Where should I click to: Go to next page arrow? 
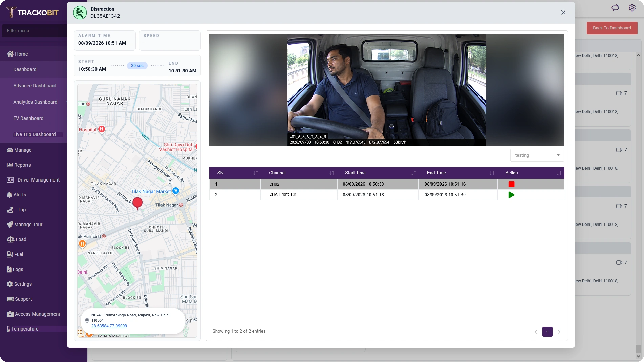pos(559,332)
